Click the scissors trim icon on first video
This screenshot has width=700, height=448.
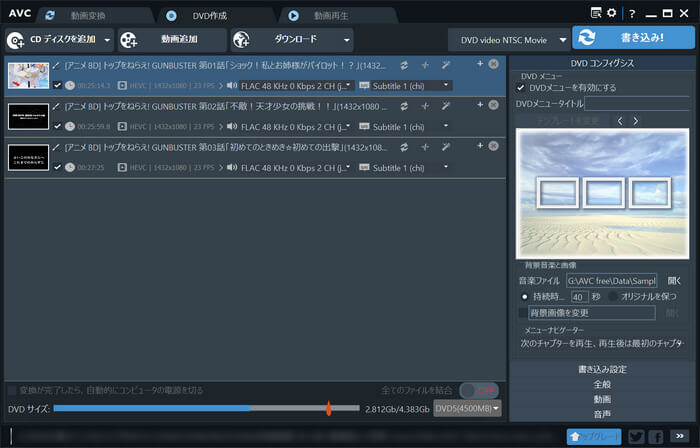click(425, 65)
